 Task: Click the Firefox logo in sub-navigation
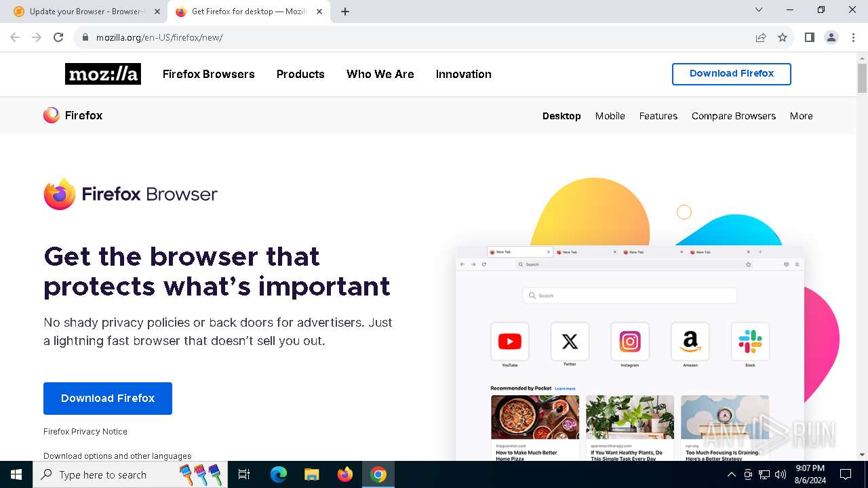click(x=73, y=115)
